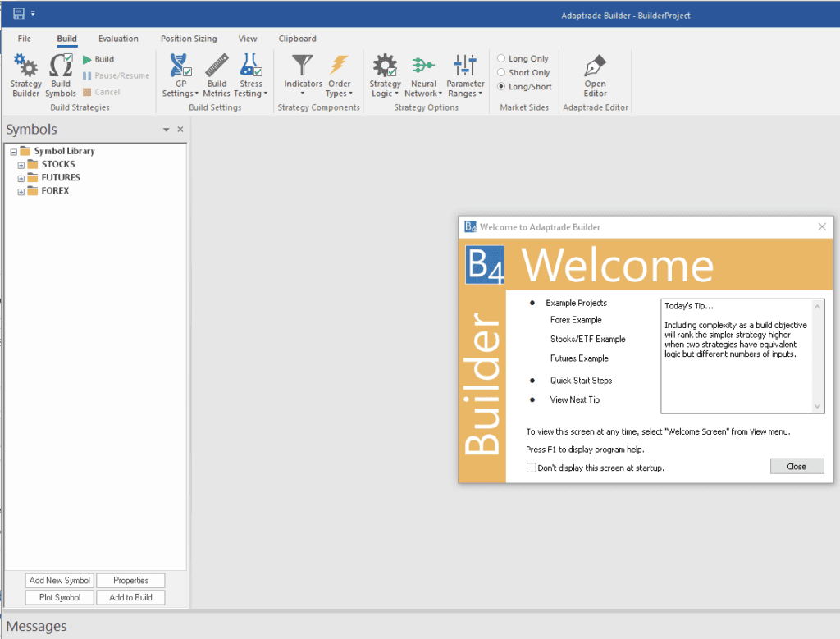Click the Build Symbols omega icon
840x639 pixels.
coord(61,67)
